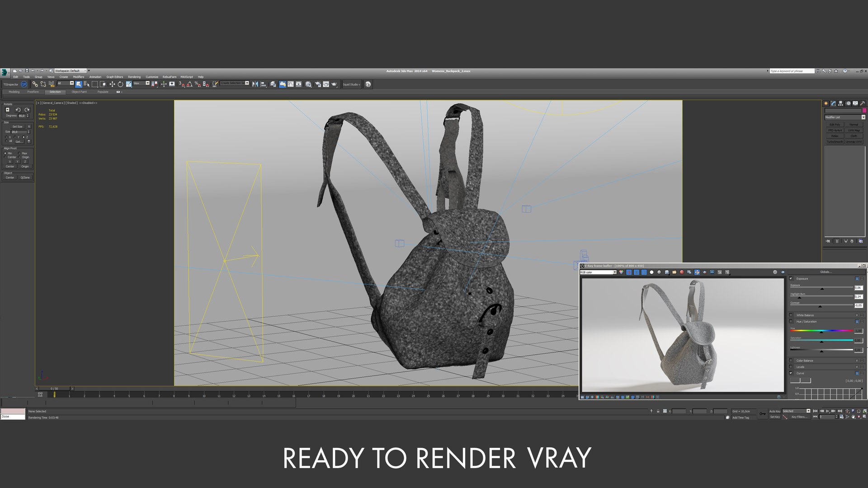Open the Hierarchy command panel tab
This screenshot has height=488, width=868.
tap(840, 103)
